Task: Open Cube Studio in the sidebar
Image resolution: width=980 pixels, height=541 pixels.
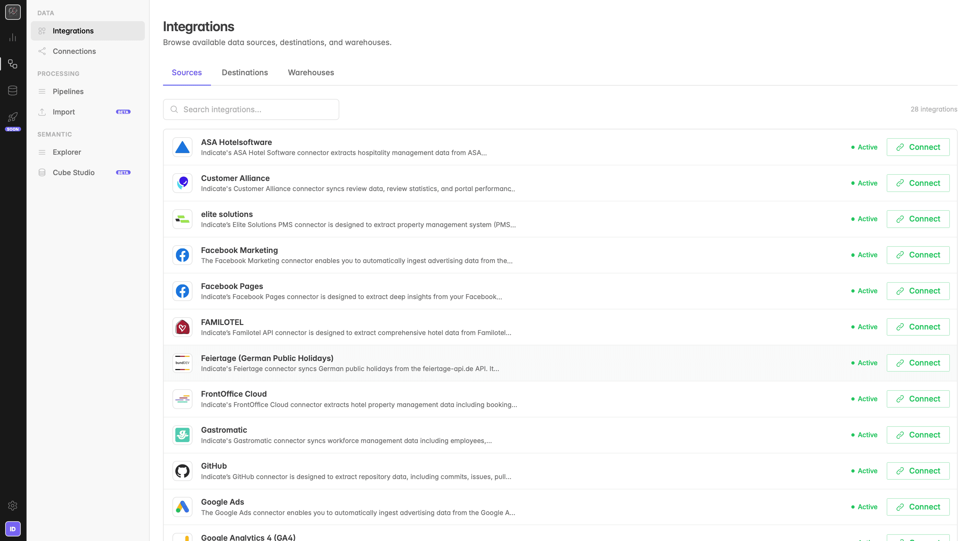Action: [x=88, y=173]
